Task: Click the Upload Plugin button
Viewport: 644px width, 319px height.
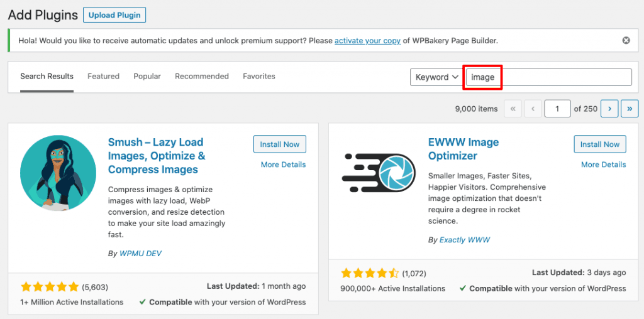Action: click(114, 14)
